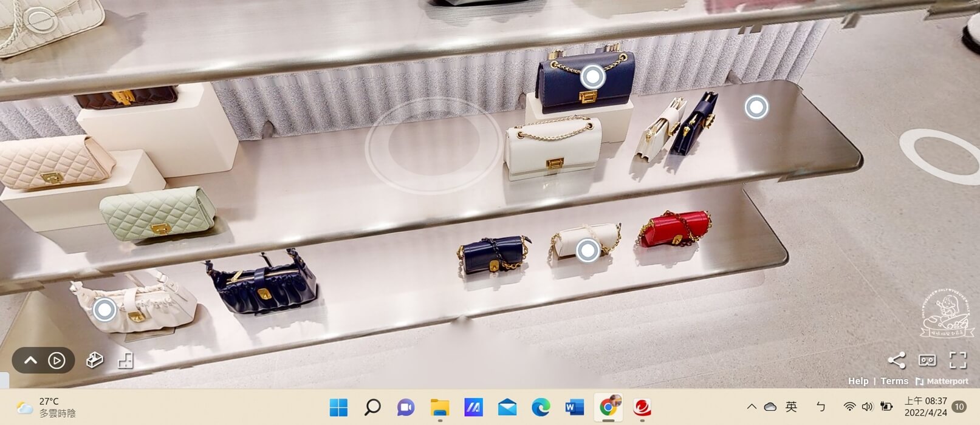
Task: Select tag at right end of middle shelf
Action: [x=756, y=107]
